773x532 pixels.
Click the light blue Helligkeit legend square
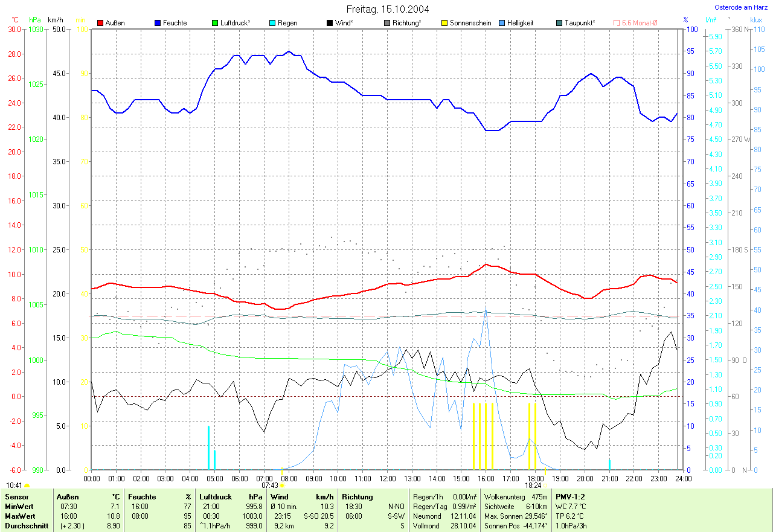click(x=502, y=23)
